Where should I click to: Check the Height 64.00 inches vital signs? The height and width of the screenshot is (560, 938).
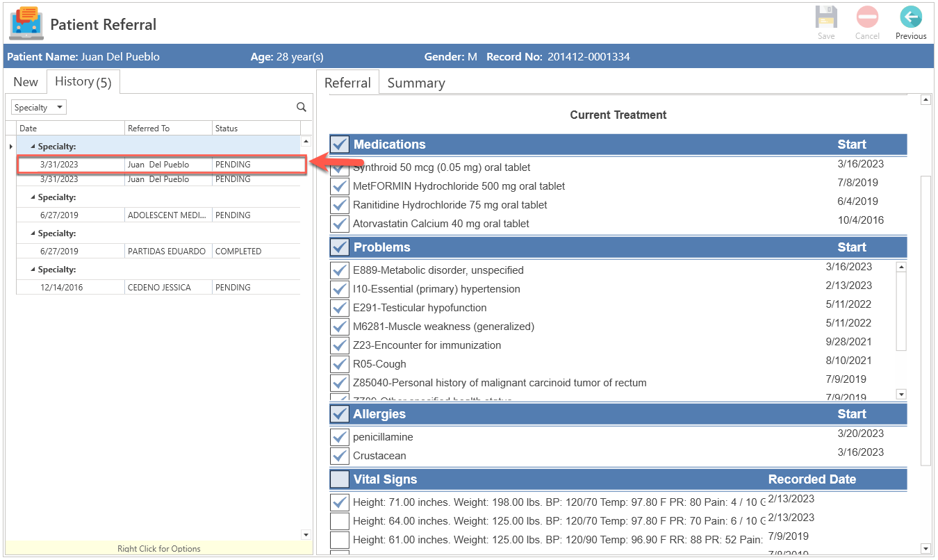[340, 520]
